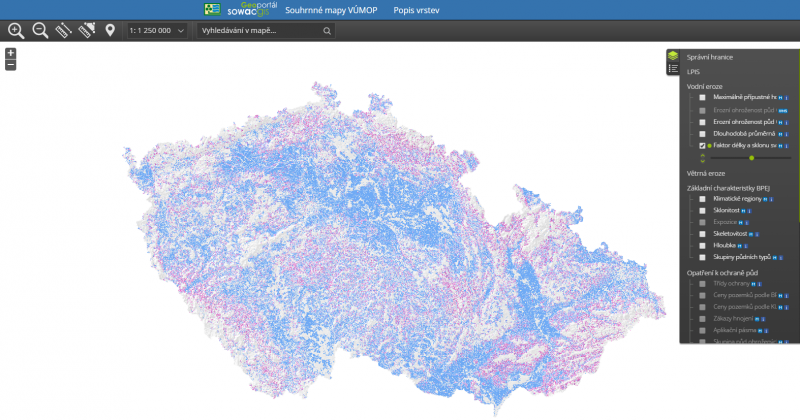The width and height of the screenshot is (800, 420).
Task: Open the legend list panel icon
Action: 674,69
